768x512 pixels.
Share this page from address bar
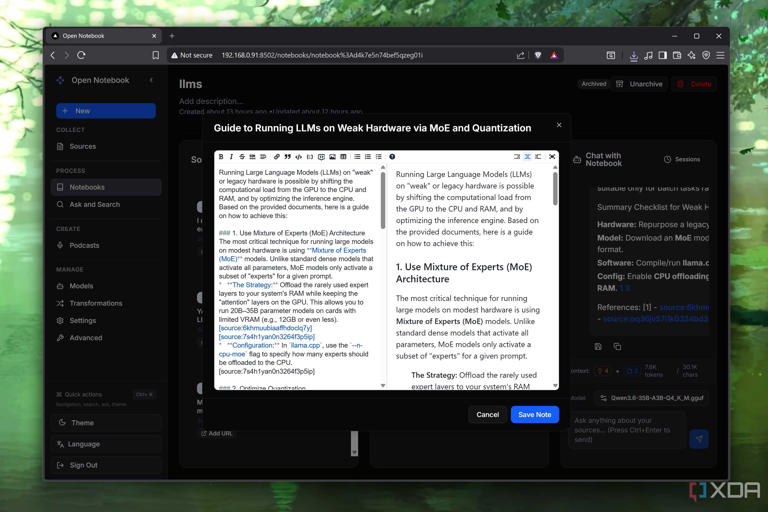point(521,55)
